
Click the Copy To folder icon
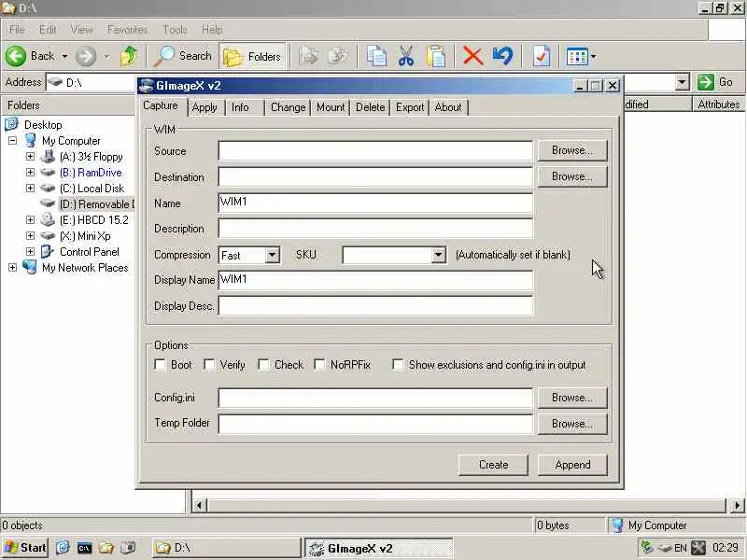[x=338, y=56]
